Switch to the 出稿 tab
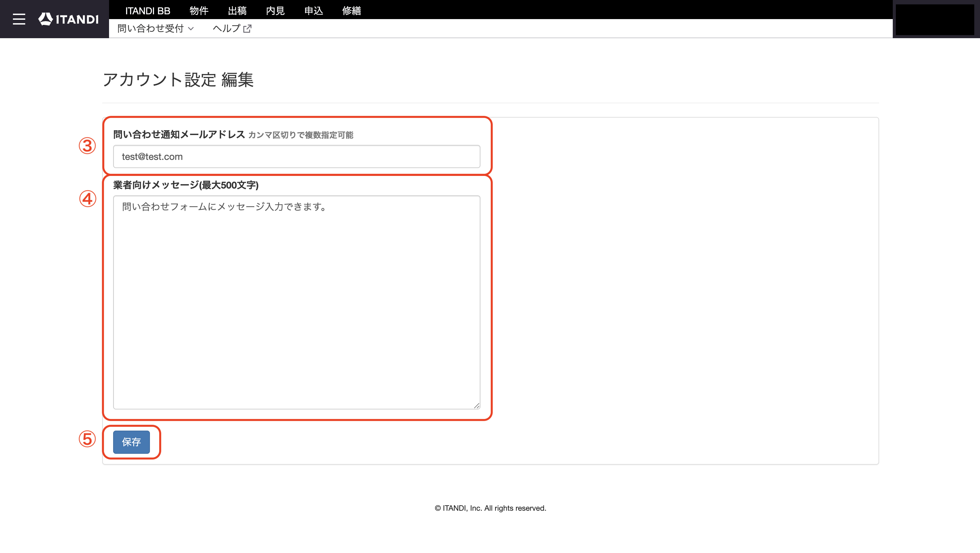The height and width of the screenshot is (553, 980). [237, 11]
